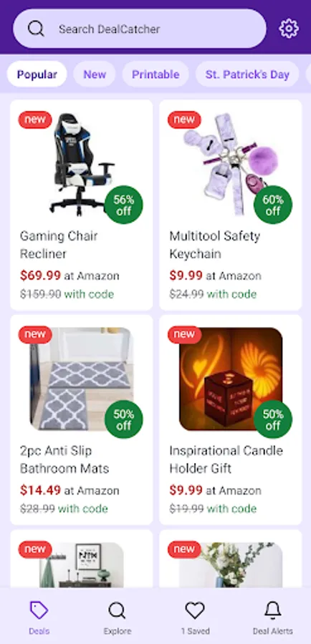Select the St. Patrick's Day chip
The width and height of the screenshot is (311, 644).
247,74
